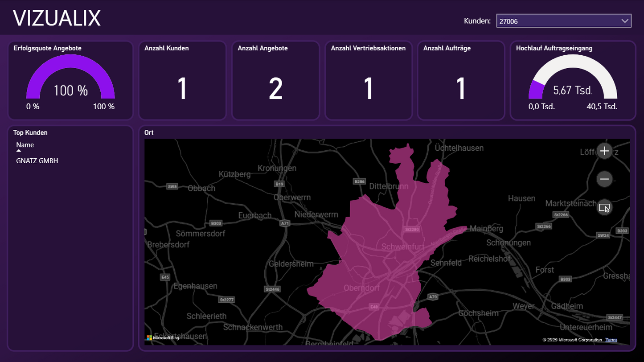Screen dimensions: 644x362
Task: Click the VIZUALIX title
Action: pyautogui.click(x=57, y=18)
